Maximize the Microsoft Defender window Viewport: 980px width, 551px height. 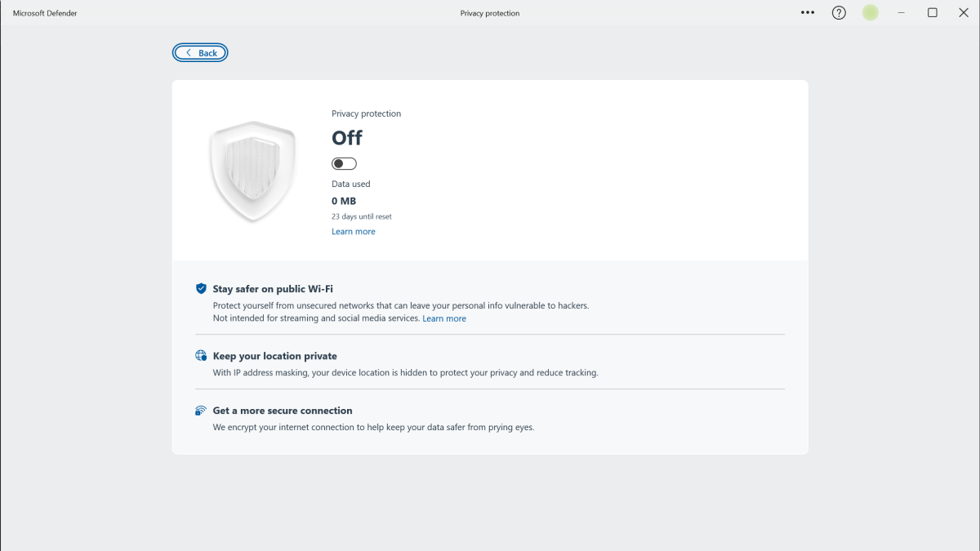coord(933,13)
